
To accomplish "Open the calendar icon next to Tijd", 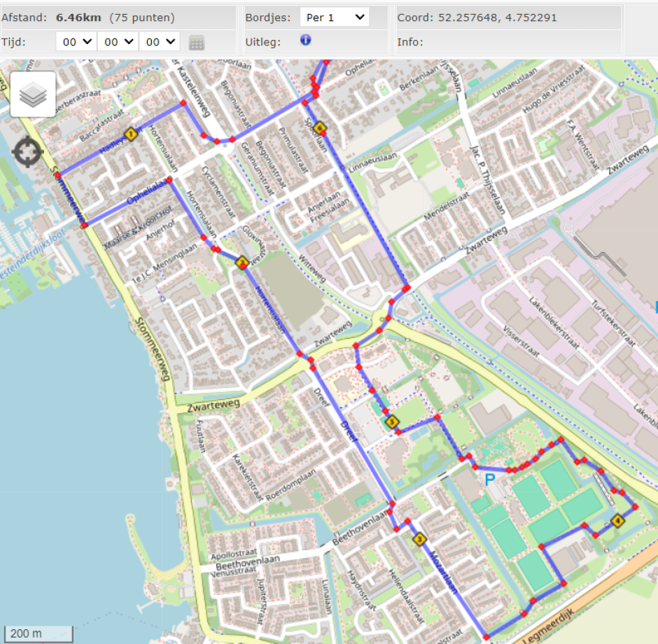I will point(197,43).
